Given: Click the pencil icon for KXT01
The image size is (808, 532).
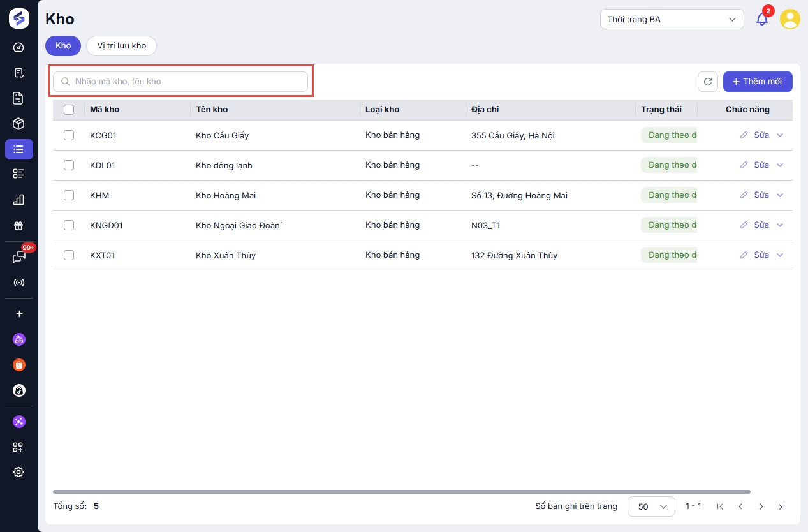Looking at the screenshot, I should [744, 255].
